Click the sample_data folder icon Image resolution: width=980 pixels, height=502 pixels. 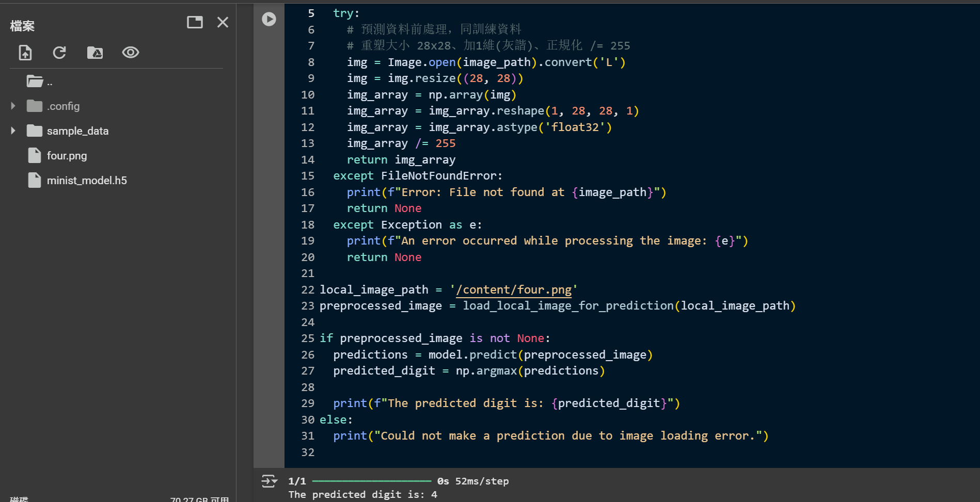tap(35, 131)
